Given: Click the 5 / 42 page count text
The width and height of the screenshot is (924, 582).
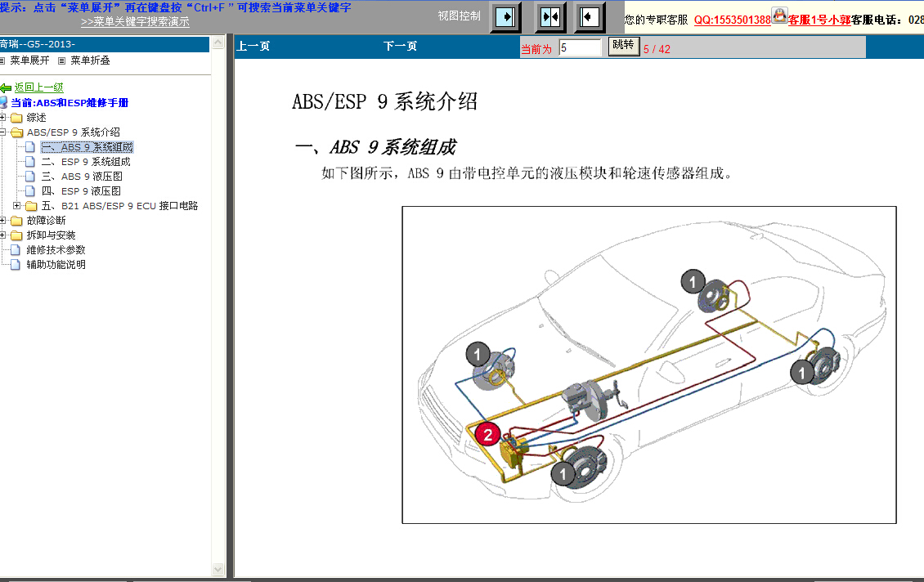Looking at the screenshot, I should [657, 50].
